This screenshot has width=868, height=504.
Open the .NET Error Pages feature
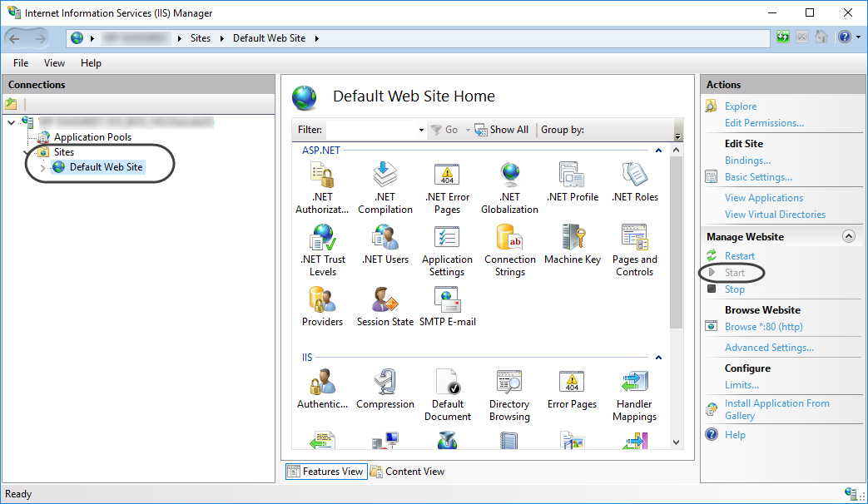coord(447,188)
